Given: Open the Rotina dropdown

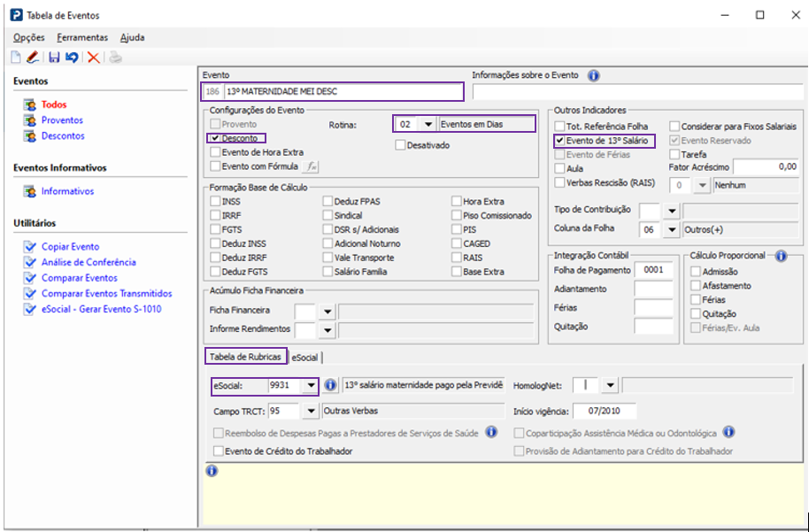Looking at the screenshot, I should [x=428, y=125].
